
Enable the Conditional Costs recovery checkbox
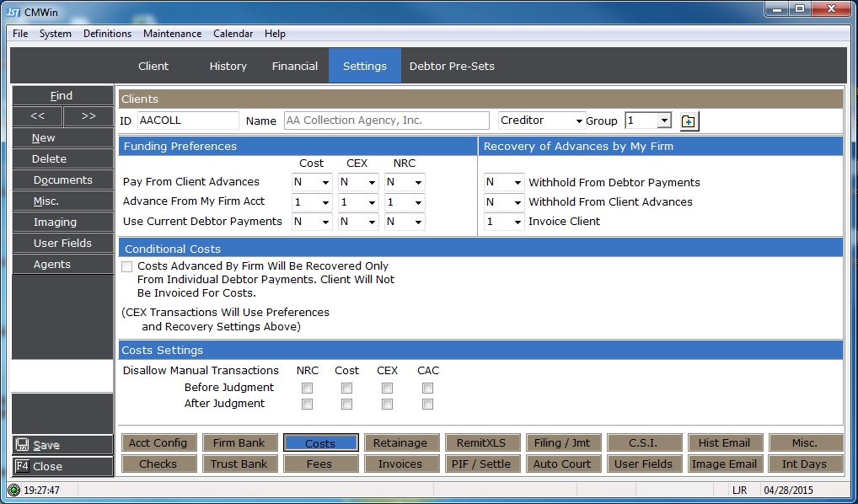coord(126,266)
